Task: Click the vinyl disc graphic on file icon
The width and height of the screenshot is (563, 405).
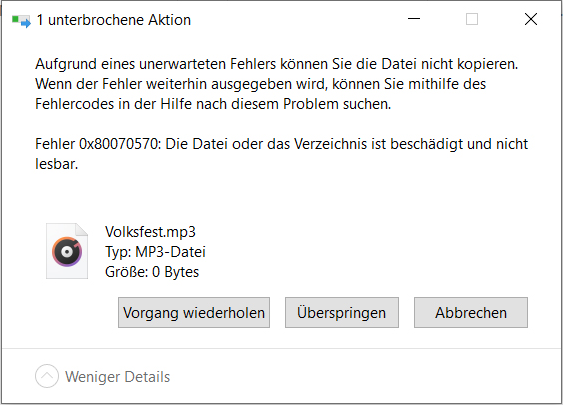Action: [x=67, y=252]
